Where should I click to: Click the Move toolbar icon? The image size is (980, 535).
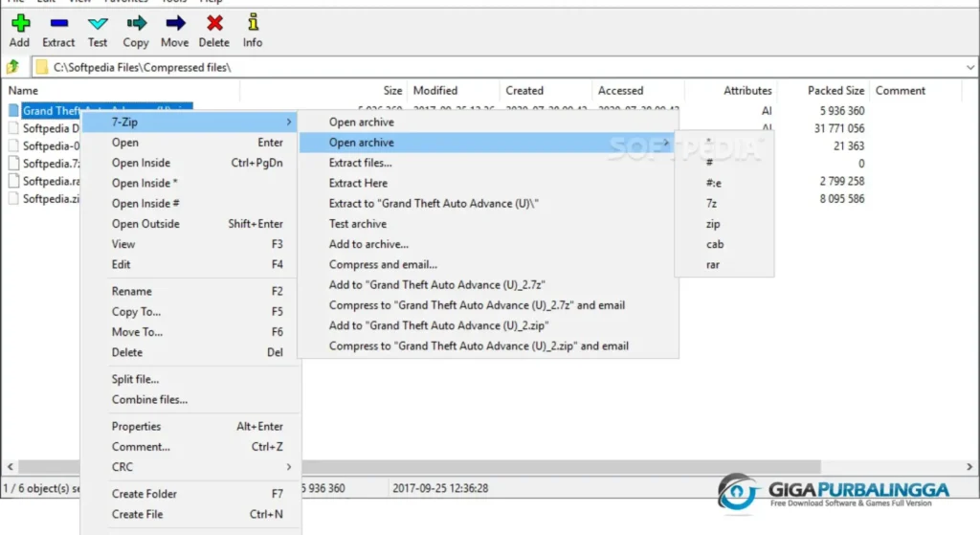[175, 24]
